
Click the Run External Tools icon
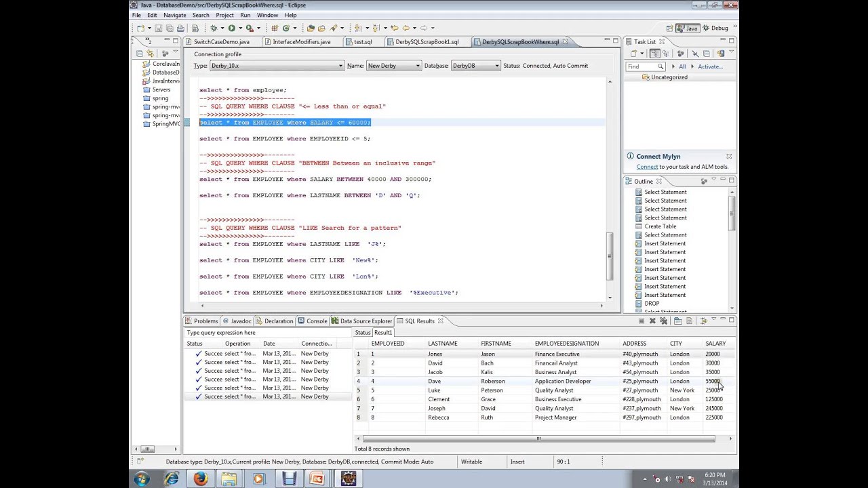[x=250, y=28]
